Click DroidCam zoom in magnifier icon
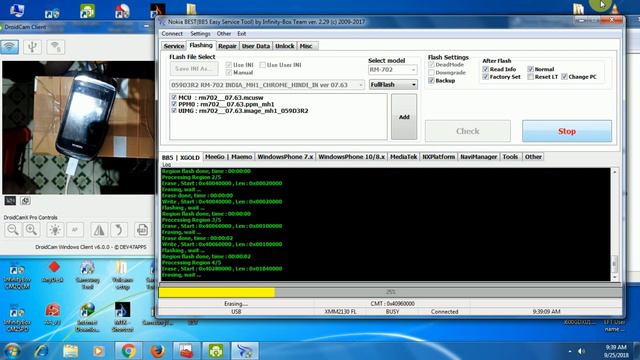This screenshot has height=360, width=640. pyautogui.click(x=31, y=230)
